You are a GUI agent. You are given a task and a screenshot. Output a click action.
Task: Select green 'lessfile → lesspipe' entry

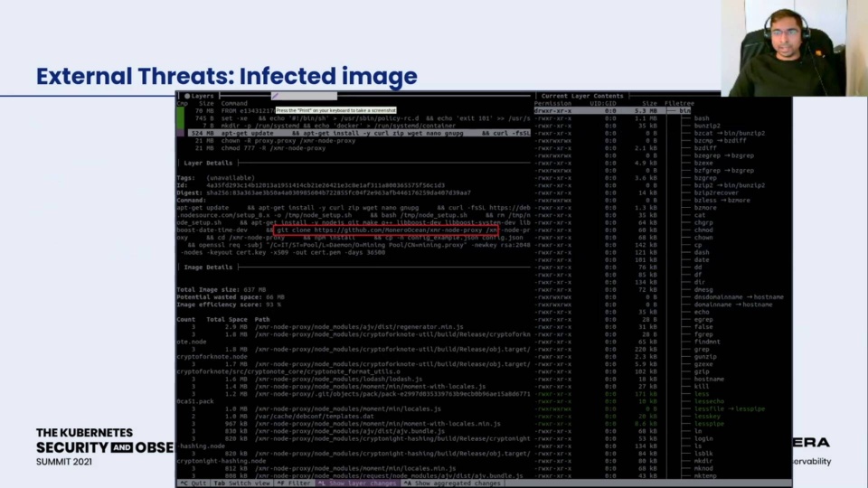point(729,408)
